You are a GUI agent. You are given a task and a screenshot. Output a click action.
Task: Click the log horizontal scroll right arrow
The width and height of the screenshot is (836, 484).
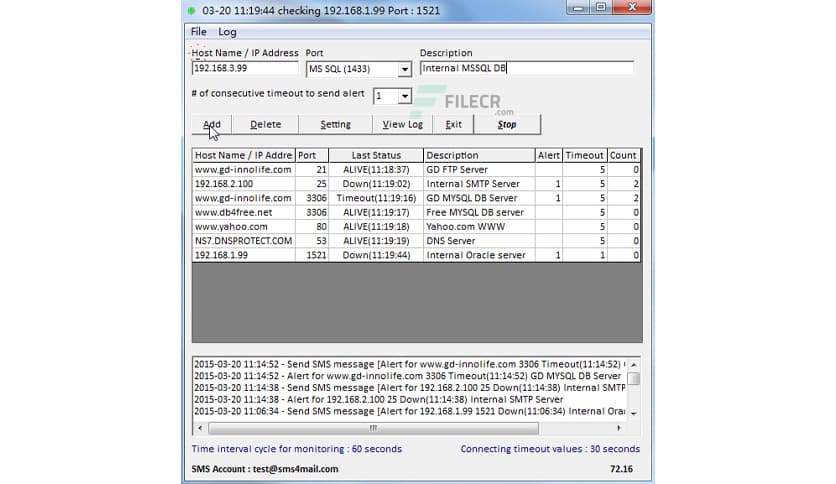click(618, 428)
